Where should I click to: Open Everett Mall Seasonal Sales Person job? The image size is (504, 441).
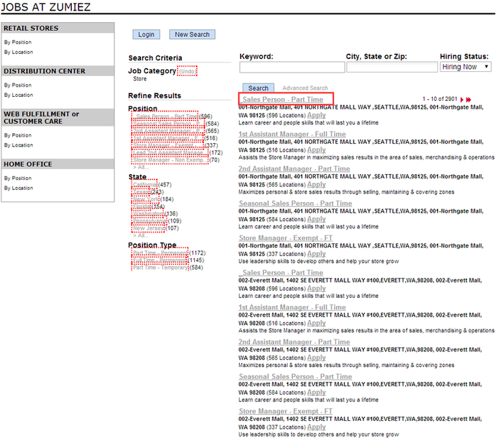pyautogui.click(x=296, y=377)
